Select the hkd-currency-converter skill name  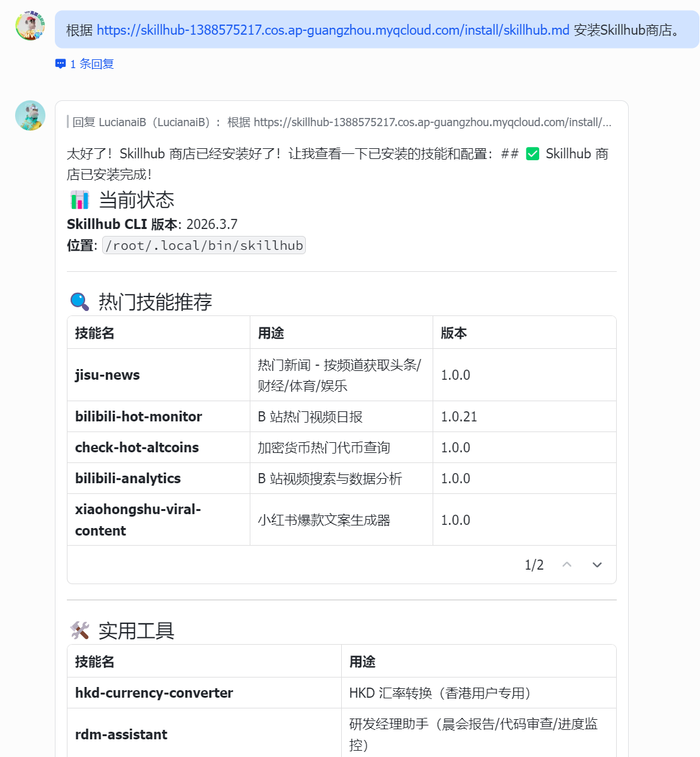point(154,693)
